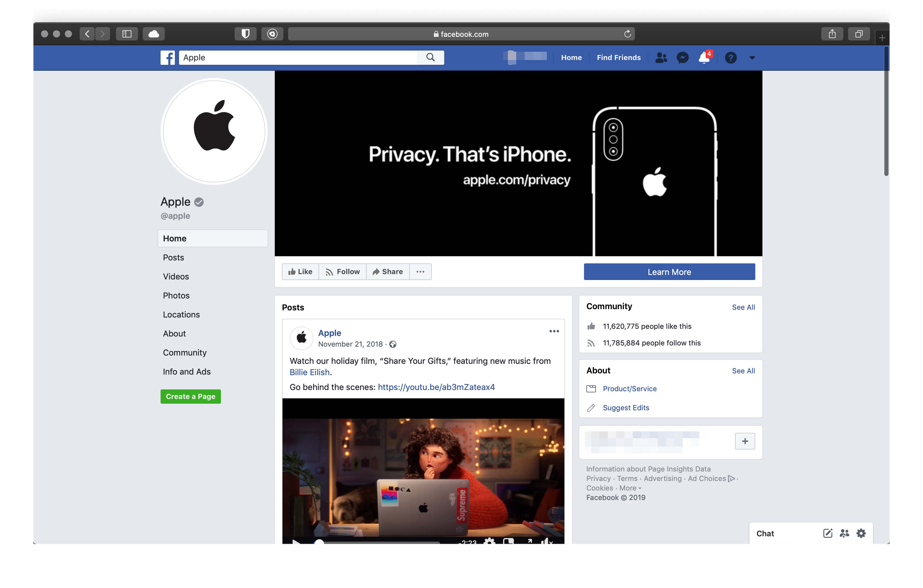Select the Home tab in page sidebar
This screenshot has width=923, height=588.
213,238
